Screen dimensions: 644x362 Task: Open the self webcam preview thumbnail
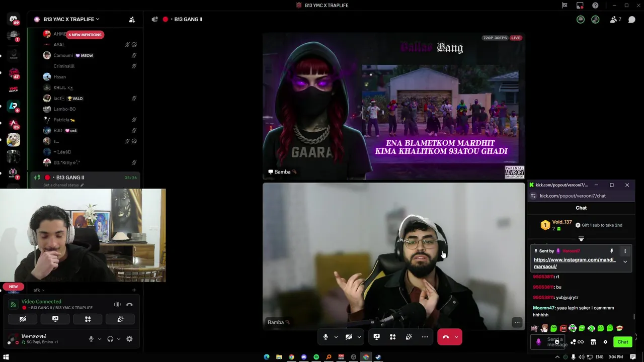[x=83, y=235]
